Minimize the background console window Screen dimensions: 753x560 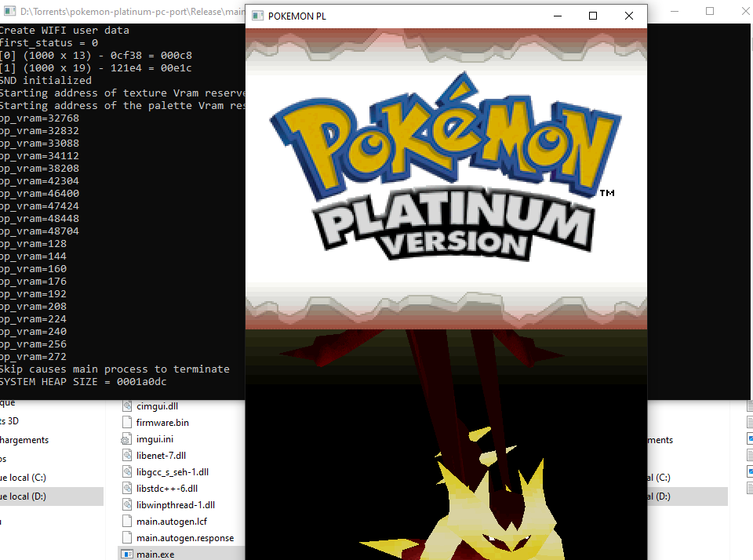click(675, 11)
